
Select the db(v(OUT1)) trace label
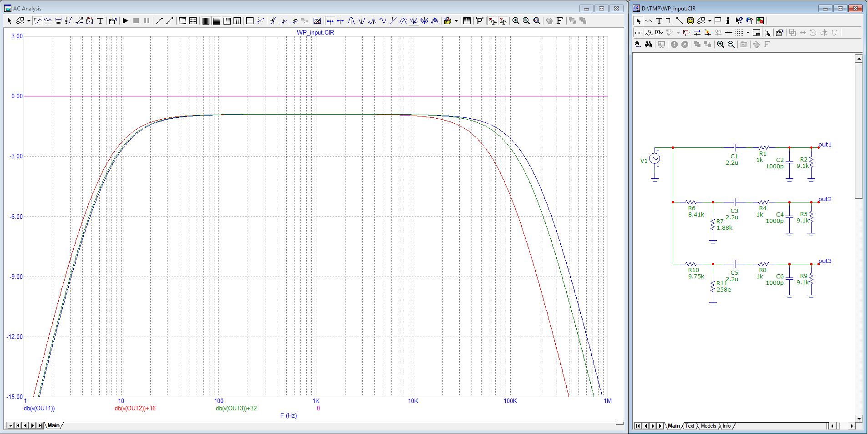coord(39,408)
